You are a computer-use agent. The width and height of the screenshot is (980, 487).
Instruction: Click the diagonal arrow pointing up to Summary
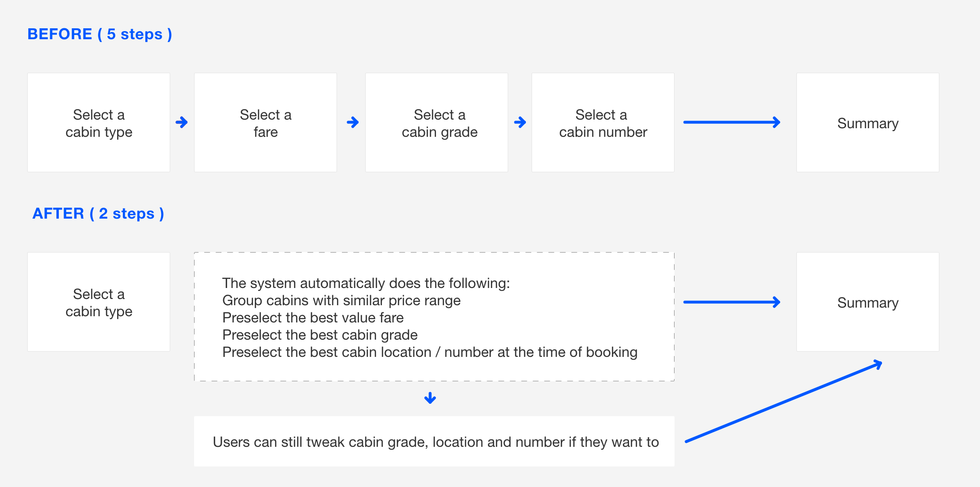(784, 401)
